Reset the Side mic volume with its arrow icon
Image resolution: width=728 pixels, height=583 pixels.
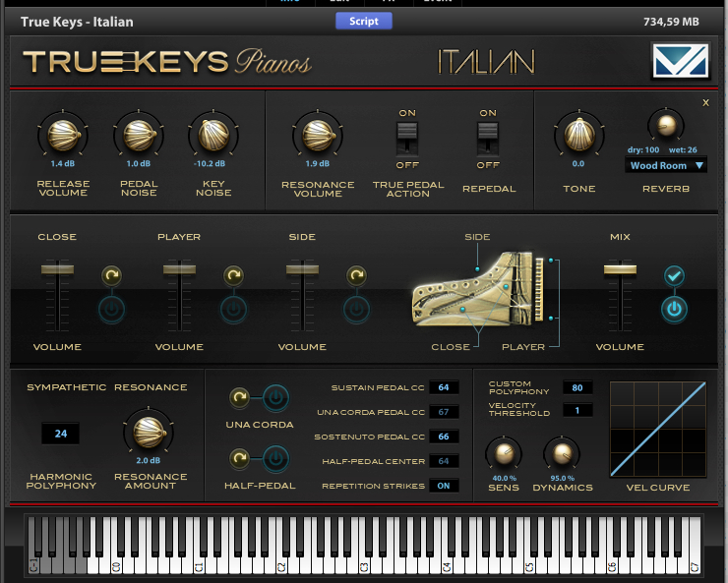point(356,275)
